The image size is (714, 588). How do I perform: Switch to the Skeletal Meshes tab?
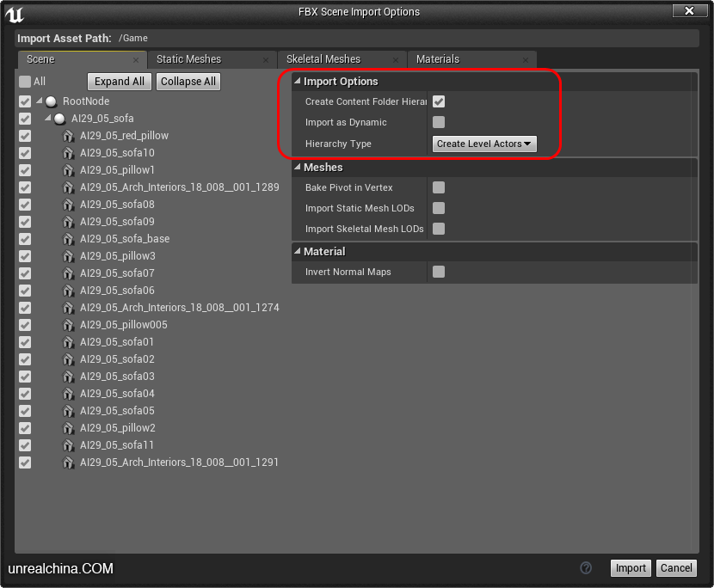click(x=342, y=59)
